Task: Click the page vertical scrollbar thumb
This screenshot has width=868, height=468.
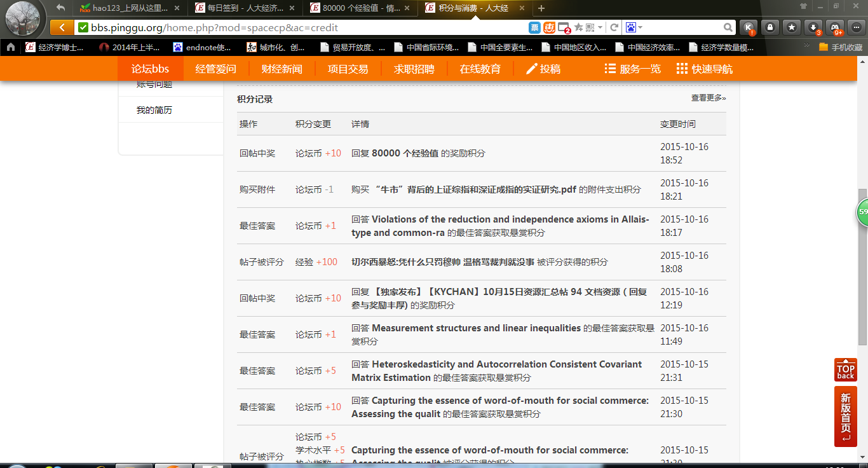Action: click(862, 267)
